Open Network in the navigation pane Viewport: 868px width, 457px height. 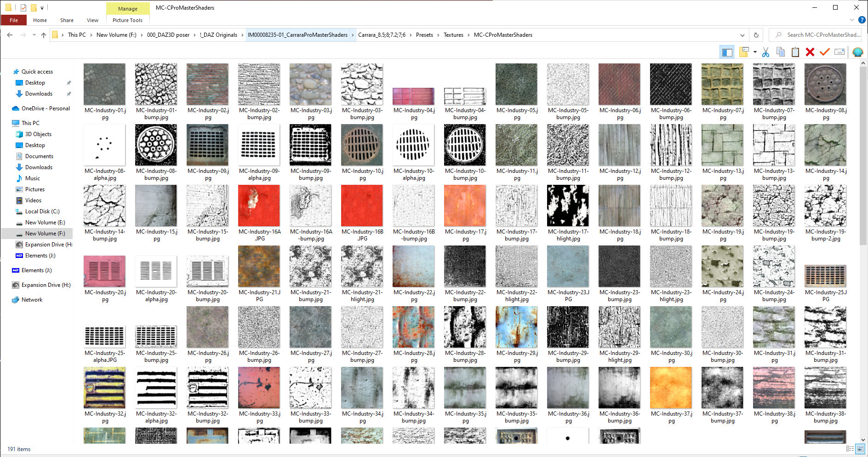coord(32,300)
